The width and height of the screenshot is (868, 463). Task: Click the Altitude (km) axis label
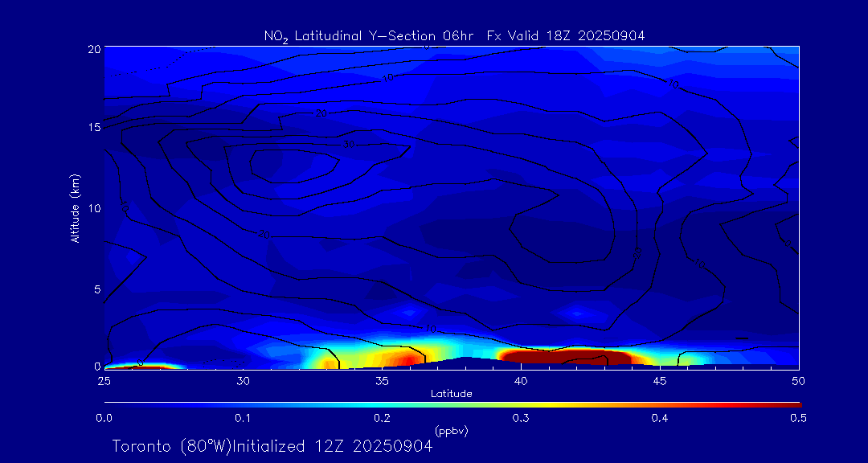pyautogui.click(x=75, y=208)
